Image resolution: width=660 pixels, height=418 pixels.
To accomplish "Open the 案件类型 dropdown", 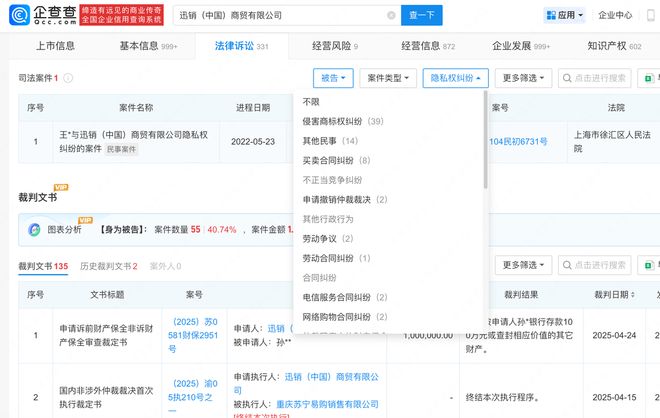I will coord(388,77).
